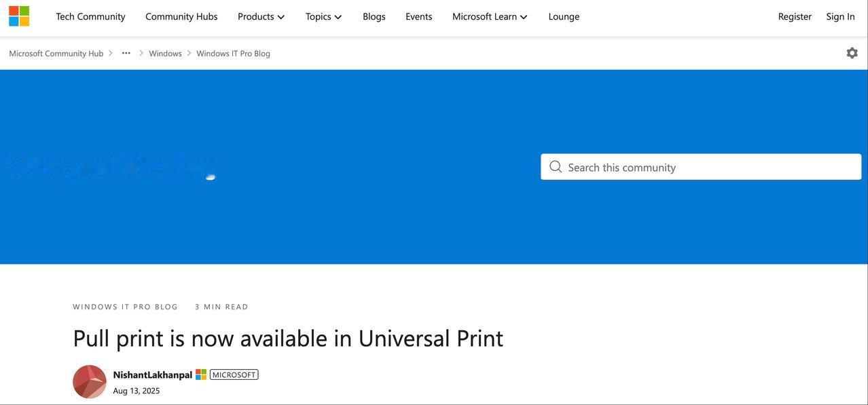Image resolution: width=868 pixels, height=405 pixels.
Task: Open the Events page
Action: click(x=419, y=16)
